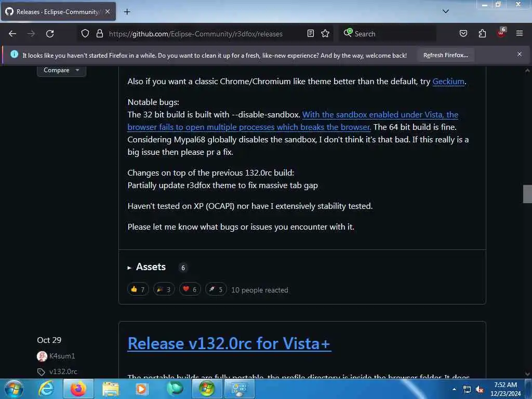Click the green globe taskbar icon

(x=175, y=389)
